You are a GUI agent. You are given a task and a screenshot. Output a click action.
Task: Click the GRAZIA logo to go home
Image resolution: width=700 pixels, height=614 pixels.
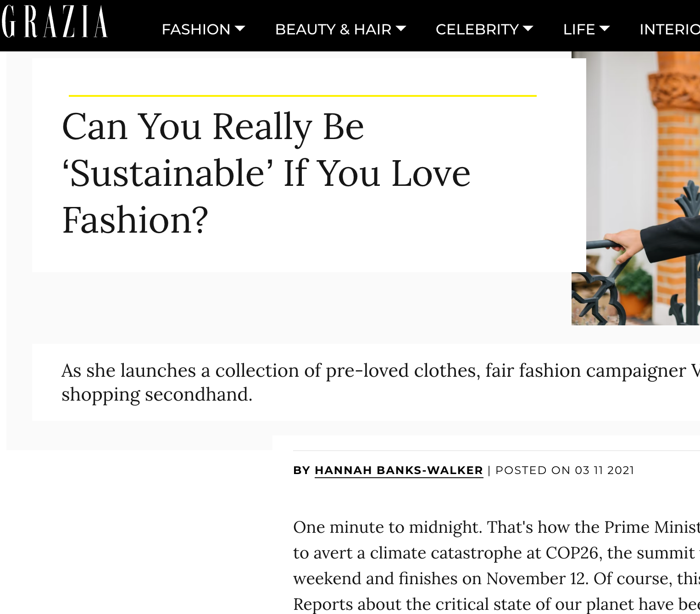[x=55, y=21]
